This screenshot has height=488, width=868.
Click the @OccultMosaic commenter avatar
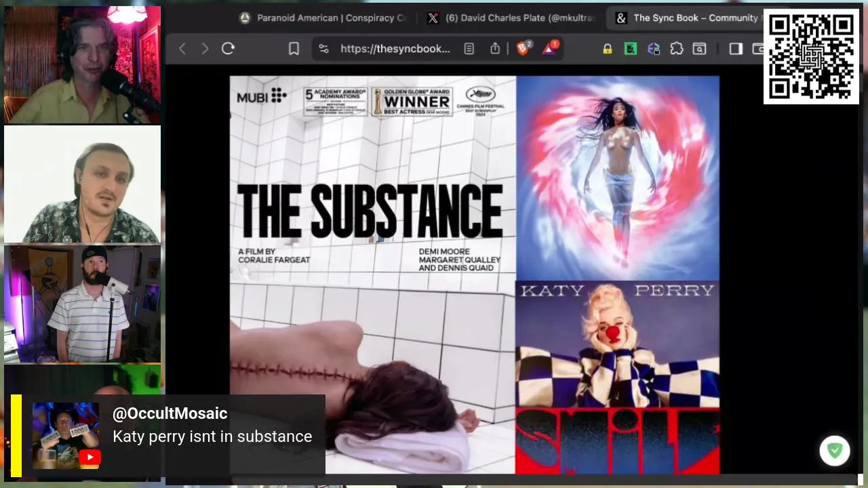click(x=66, y=436)
